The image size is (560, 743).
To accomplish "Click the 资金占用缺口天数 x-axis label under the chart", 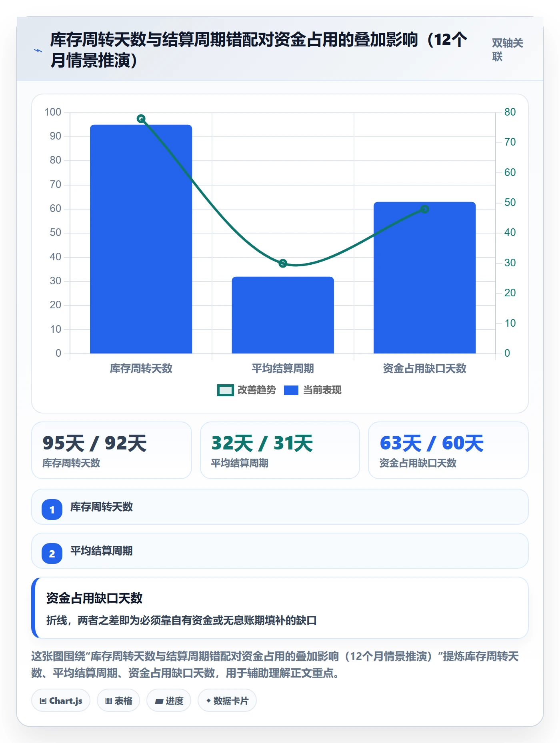I will click(425, 368).
